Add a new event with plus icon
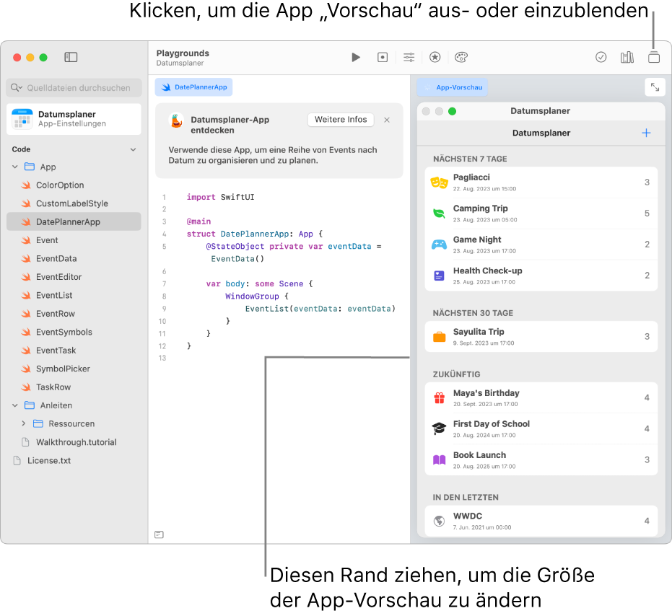Viewport: 672px width, 616px height. tap(646, 133)
